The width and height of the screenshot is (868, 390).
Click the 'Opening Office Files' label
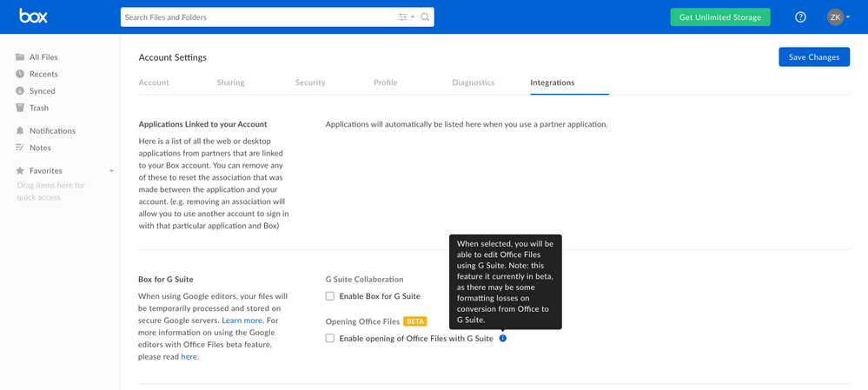click(x=362, y=321)
